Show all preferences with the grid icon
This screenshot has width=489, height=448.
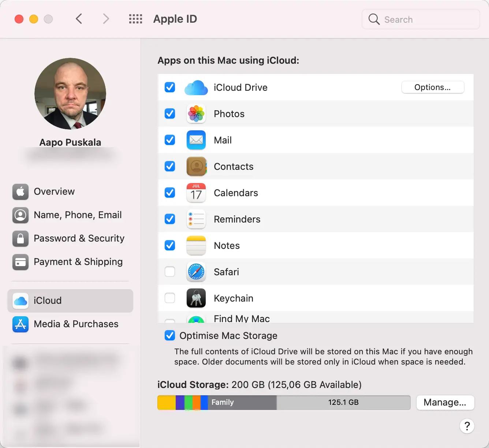click(135, 19)
